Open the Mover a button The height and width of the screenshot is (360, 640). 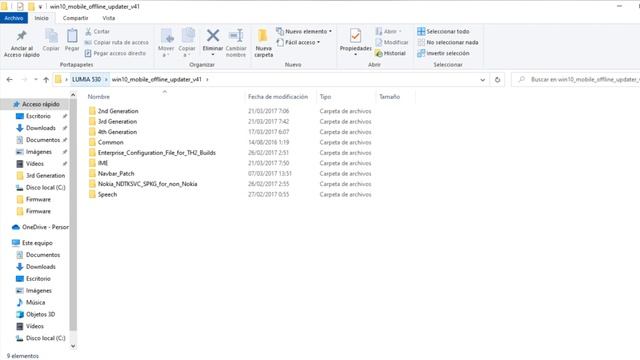(166, 43)
